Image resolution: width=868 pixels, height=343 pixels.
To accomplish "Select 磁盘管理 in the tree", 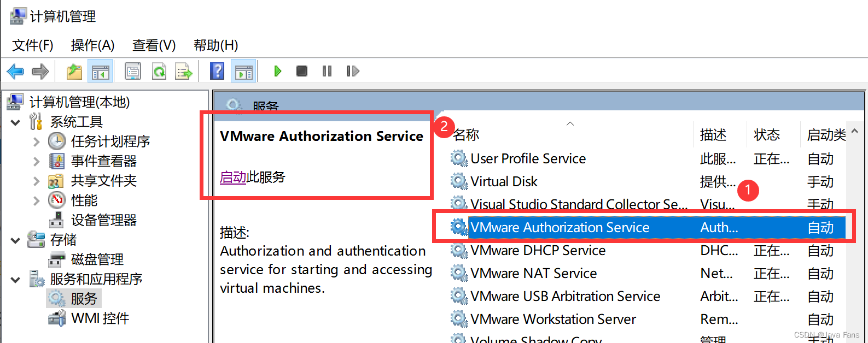I will tap(97, 259).
